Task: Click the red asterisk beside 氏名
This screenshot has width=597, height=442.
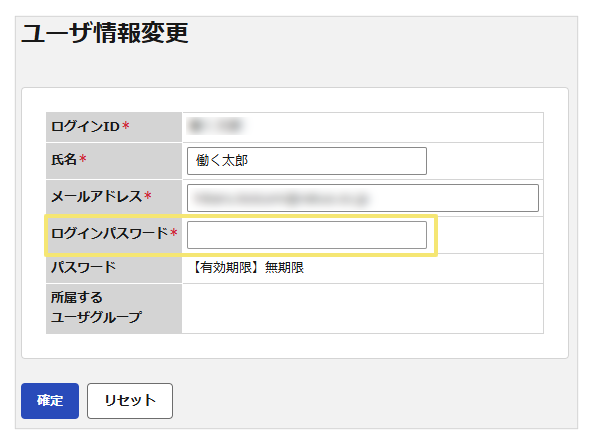Action: pos(83,158)
